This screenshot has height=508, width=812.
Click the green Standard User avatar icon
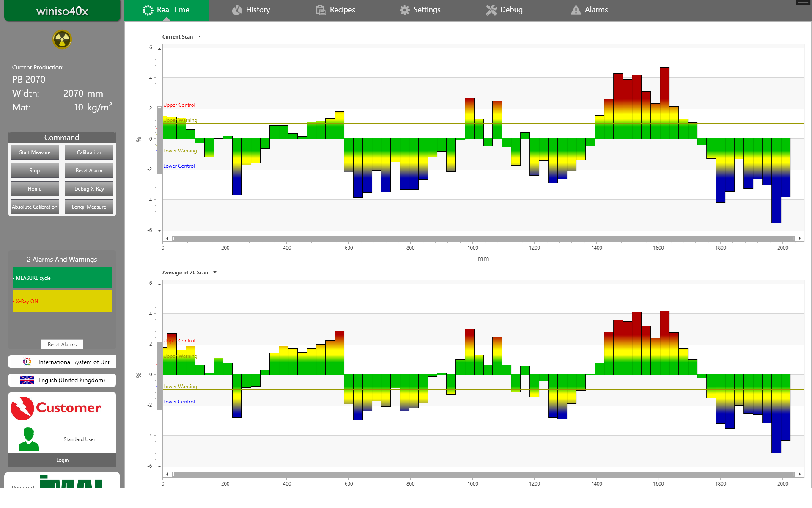tap(29, 439)
